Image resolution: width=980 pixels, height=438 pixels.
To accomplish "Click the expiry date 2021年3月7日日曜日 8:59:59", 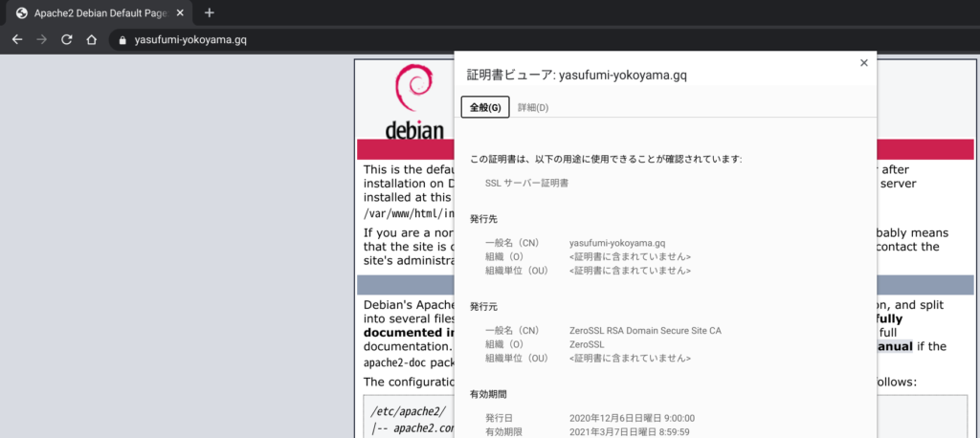I will pos(630,431).
